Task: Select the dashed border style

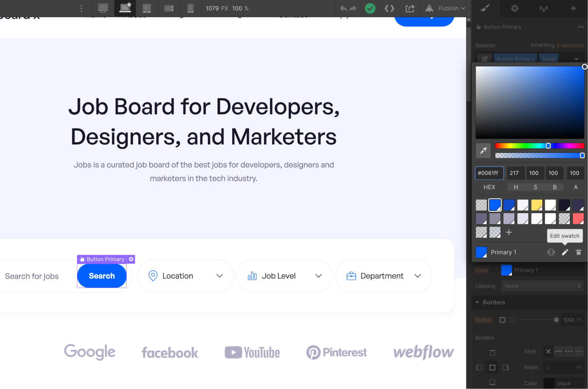Action: (x=569, y=351)
